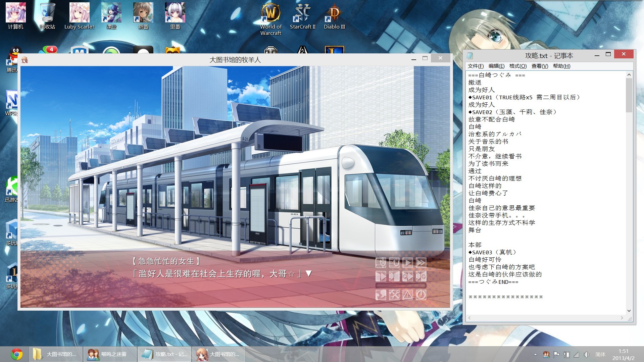The height and width of the screenshot is (362, 644).
Task: Click the warning triangle icon in game panel
Action: coord(408,295)
